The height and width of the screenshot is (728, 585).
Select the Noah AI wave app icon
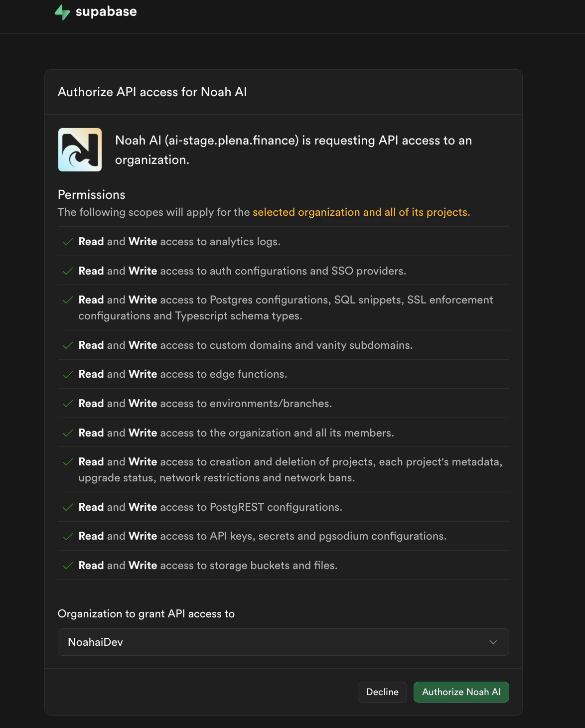[x=80, y=149]
